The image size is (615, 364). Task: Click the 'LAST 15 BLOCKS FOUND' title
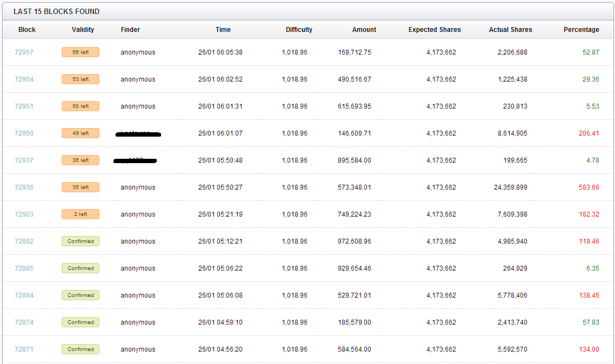[57, 11]
